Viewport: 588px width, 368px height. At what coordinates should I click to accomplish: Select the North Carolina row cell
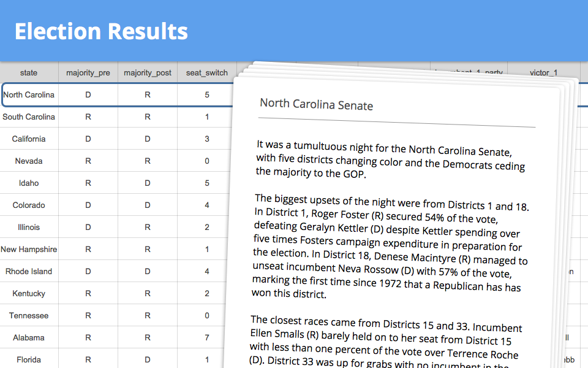tap(29, 94)
